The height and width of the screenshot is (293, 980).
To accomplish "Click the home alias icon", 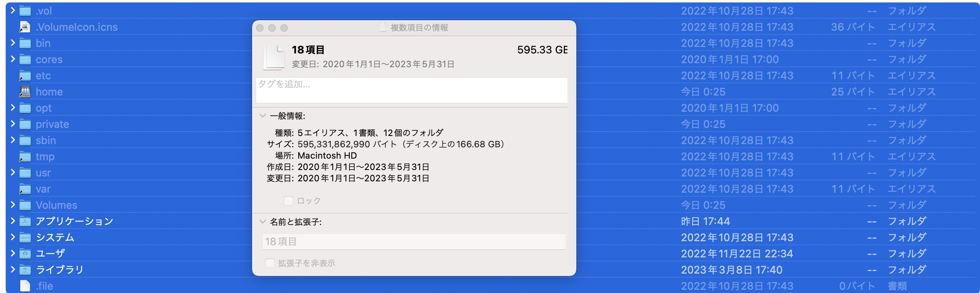I will click(24, 91).
